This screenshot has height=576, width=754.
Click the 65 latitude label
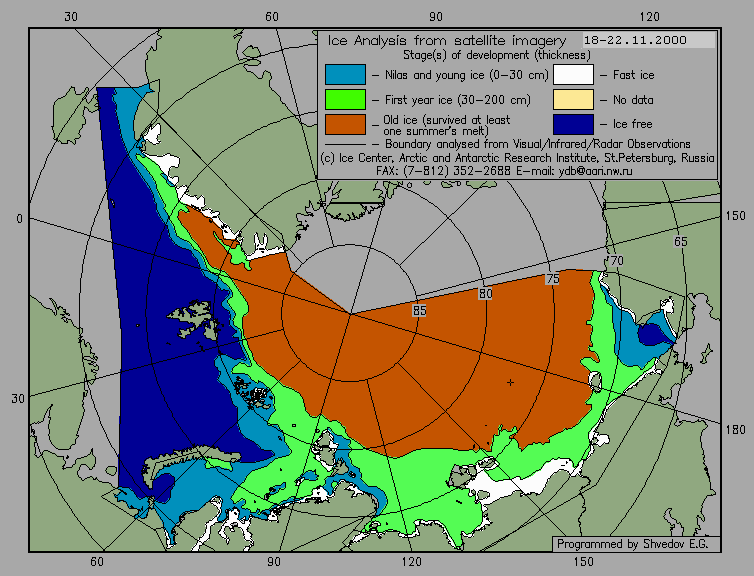680,241
